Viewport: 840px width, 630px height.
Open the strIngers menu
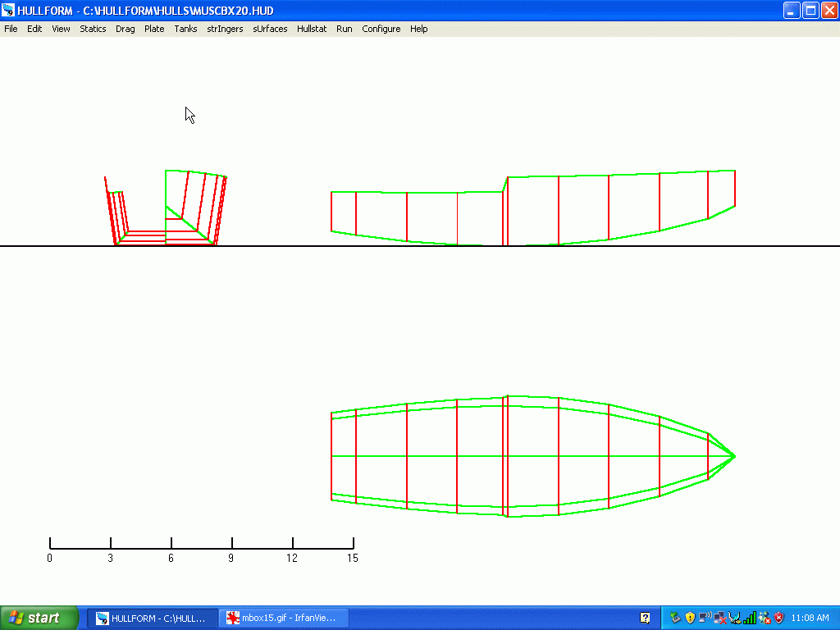point(225,29)
